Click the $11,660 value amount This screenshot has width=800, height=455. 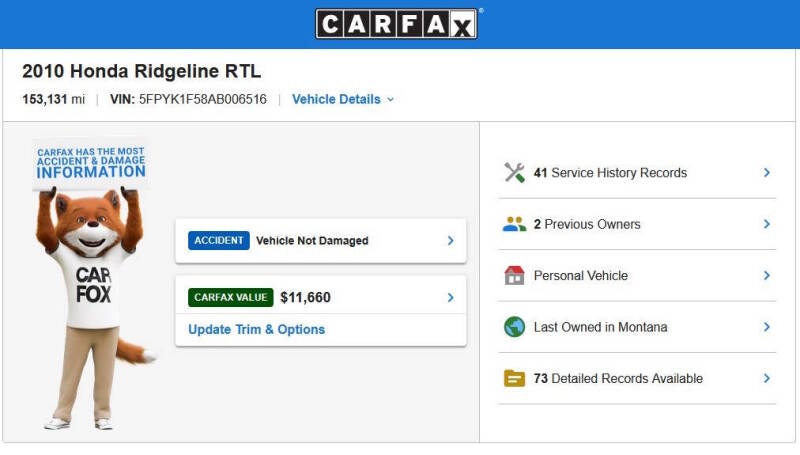pyautogui.click(x=306, y=297)
